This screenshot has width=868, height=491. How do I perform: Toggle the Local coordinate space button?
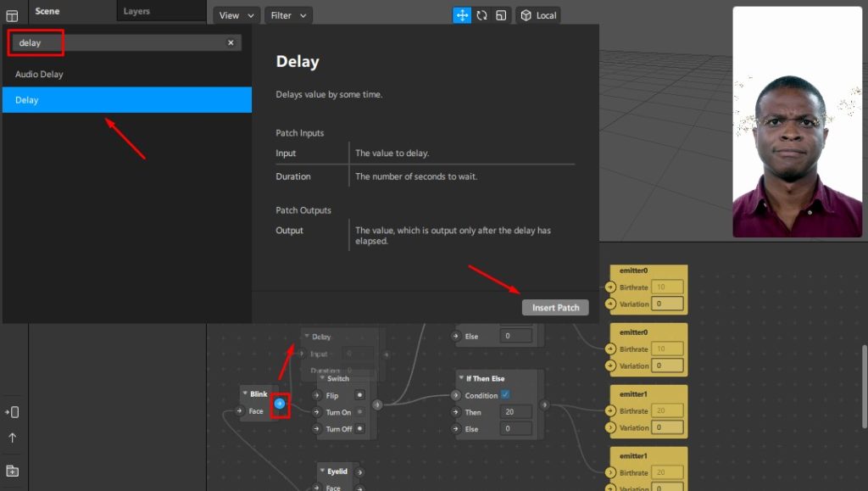538,15
